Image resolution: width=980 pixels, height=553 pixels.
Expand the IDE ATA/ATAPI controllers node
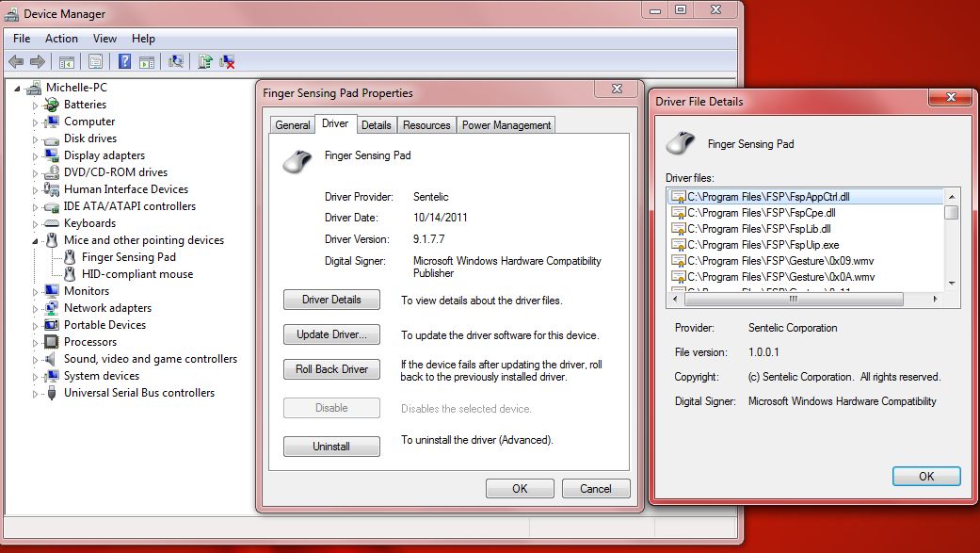tap(35, 207)
